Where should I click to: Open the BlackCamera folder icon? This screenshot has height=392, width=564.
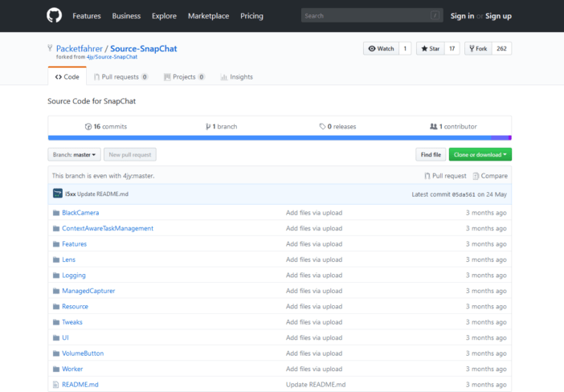click(x=56, y=213)
